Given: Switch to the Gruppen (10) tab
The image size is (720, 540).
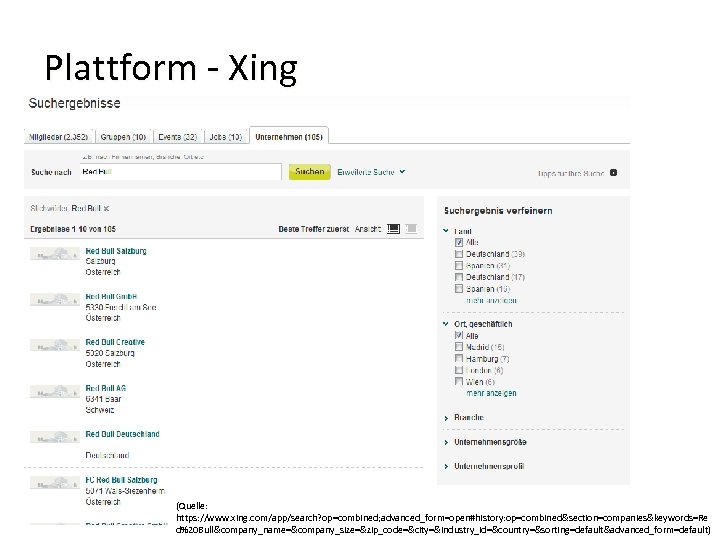Looking at the screenshot, I should 123,137.
